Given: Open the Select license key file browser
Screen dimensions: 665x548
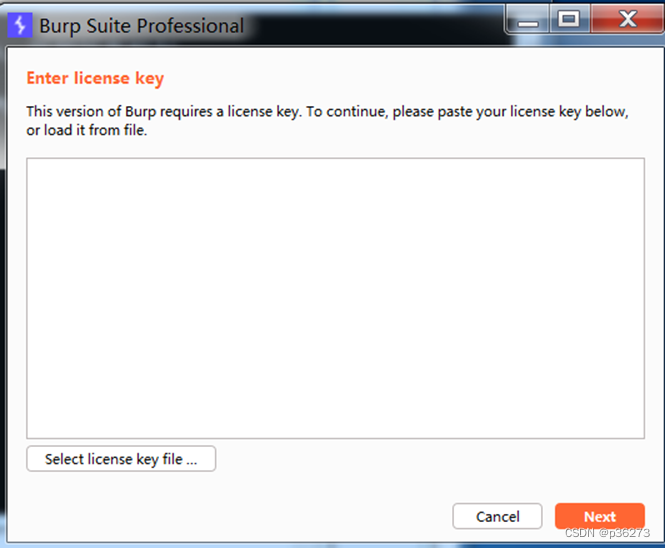Looking at the screenshot, I should [121, 459].
